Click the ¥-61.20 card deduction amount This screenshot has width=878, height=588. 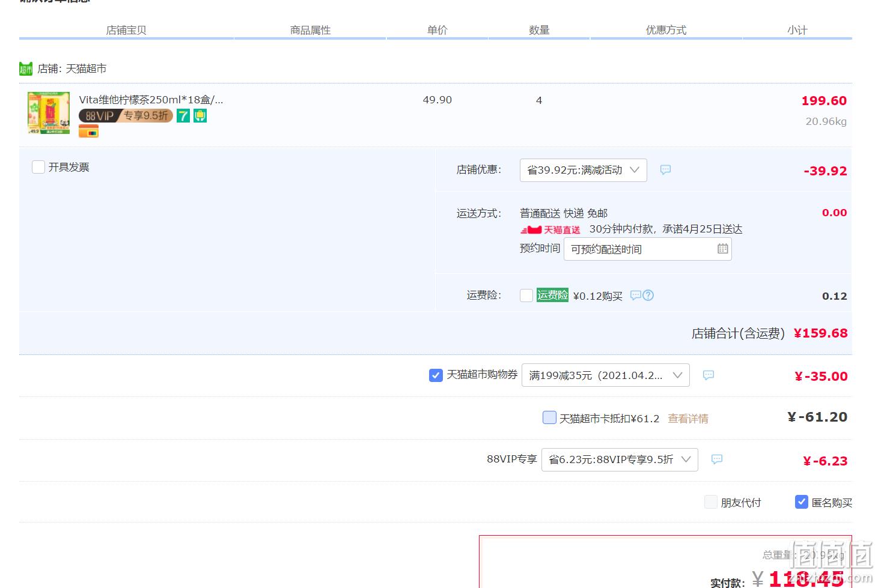(817, 417)
